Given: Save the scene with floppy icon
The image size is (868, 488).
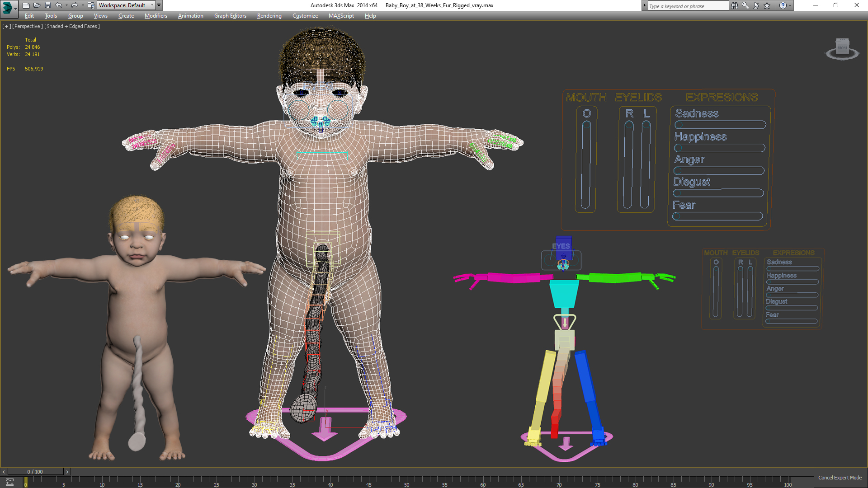Looking at the screenshot, I should coord(47,5).
